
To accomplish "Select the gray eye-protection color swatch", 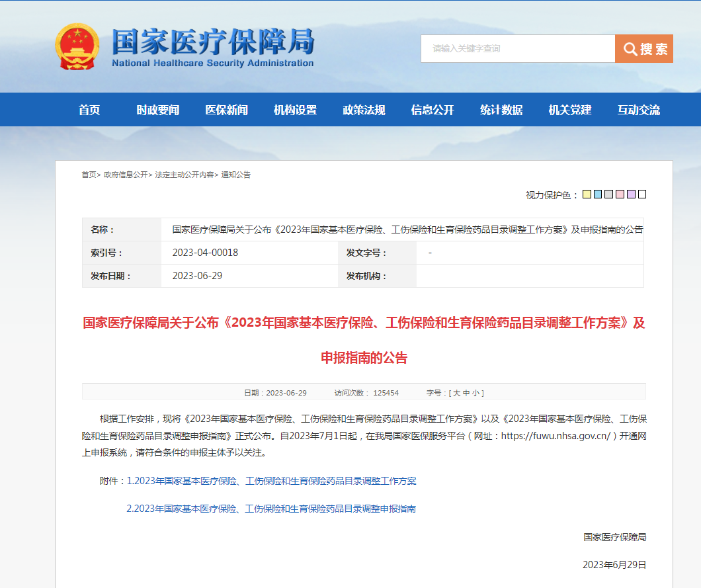I will point(609,194).
